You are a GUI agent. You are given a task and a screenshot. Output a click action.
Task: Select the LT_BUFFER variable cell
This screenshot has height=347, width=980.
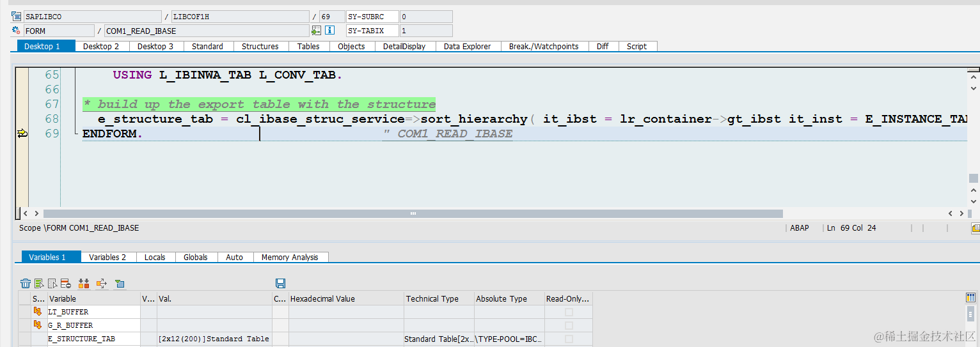point(93,312)
